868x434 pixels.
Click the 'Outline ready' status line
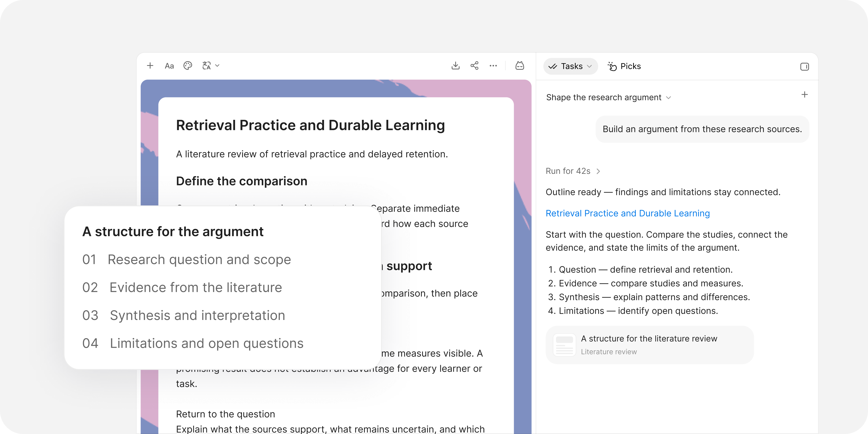click(663, 192)
